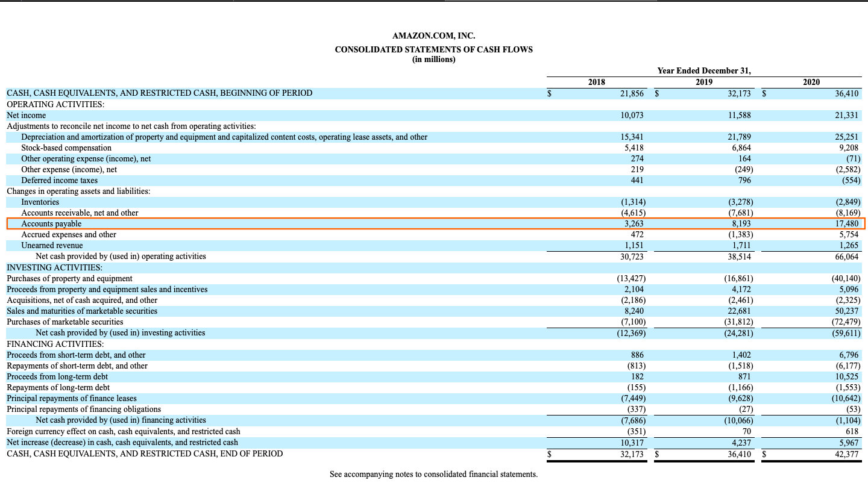868x495 pixels.
Task: Select the Deferred income taxes row label
Action: [x=59, y=181]
